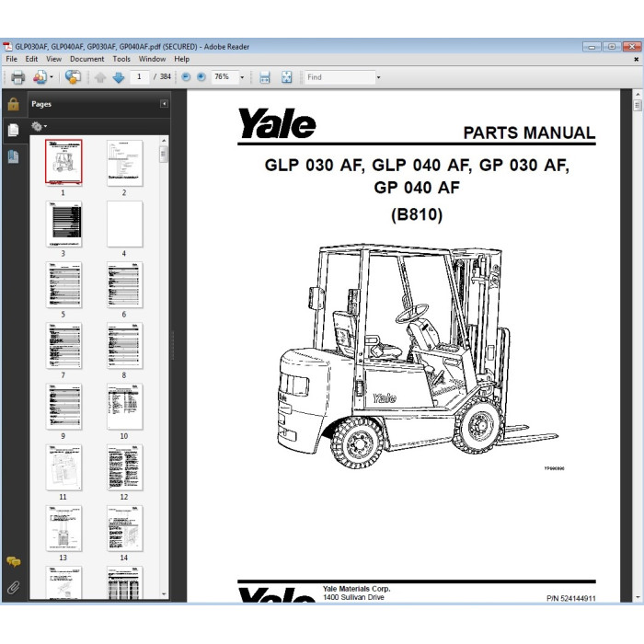This screenshot has height=644, width=644.
Task: Collapse the Pages panel with arrow button
Action: tap(164, 104)
